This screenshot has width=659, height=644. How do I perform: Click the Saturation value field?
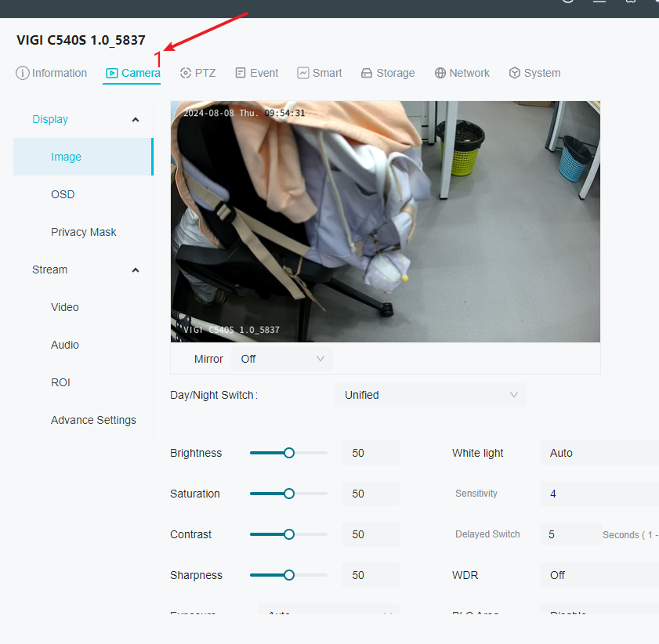[371, 494]
